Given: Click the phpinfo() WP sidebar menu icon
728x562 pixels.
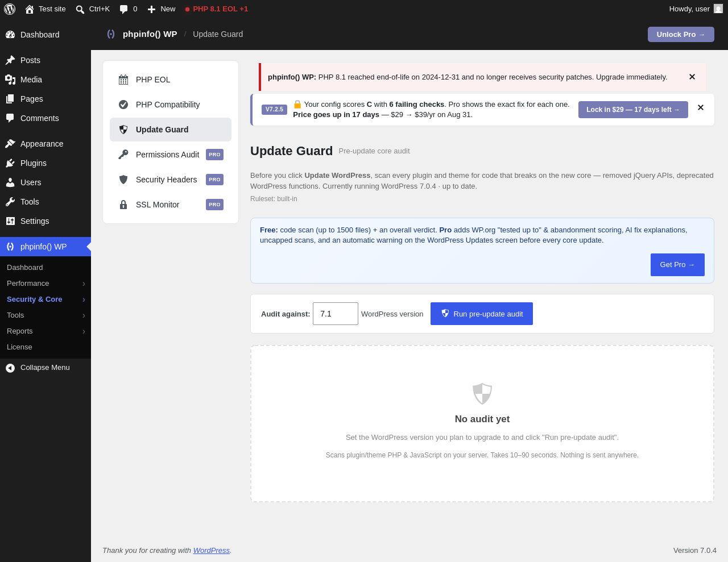Looking at the screenshot, I should coord(10,247).
